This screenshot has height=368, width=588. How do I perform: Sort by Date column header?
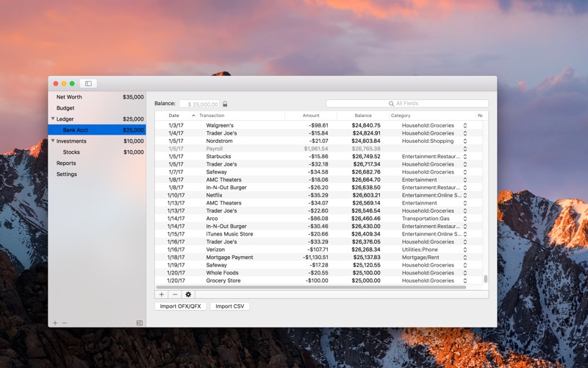point(176,116)
